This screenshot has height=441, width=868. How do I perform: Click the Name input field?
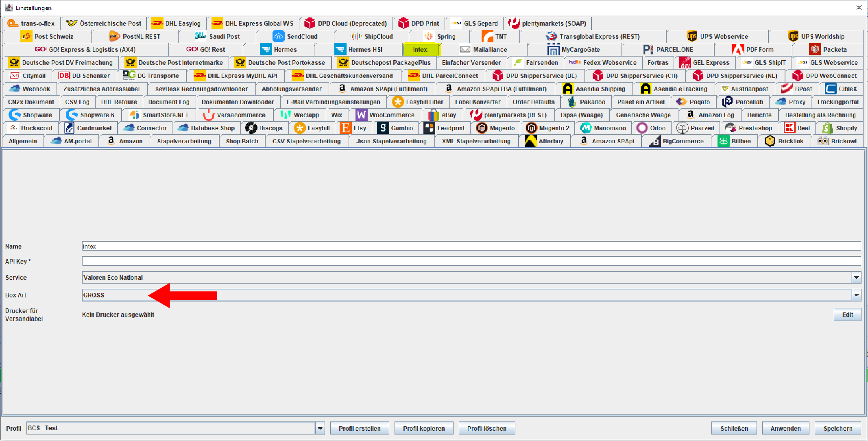(471, 246)
